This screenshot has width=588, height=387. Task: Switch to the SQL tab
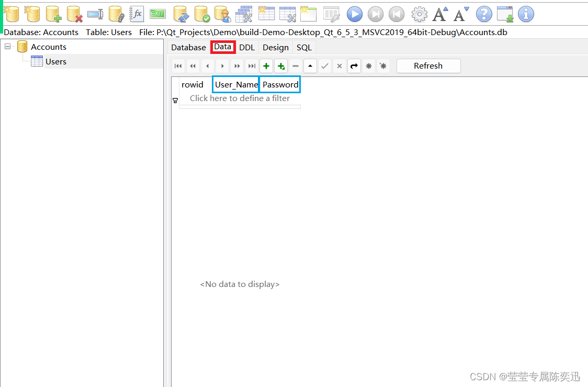304,47
